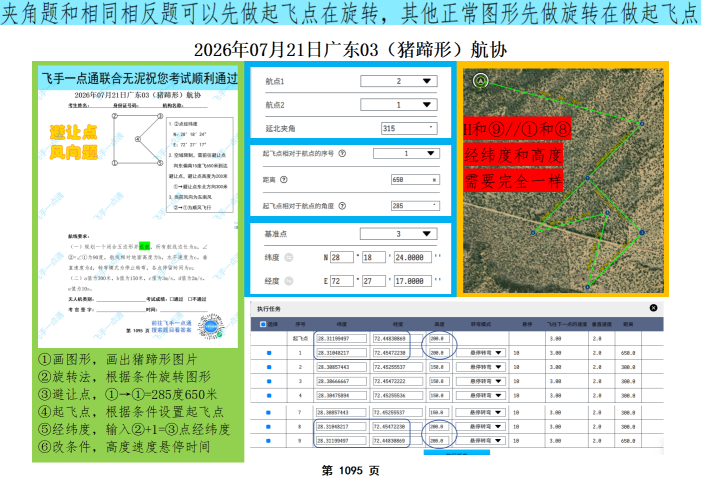Screen dimensions: 701x496
Task: Click row 3 longitude field 72.45472222
Action: point(397,382)
